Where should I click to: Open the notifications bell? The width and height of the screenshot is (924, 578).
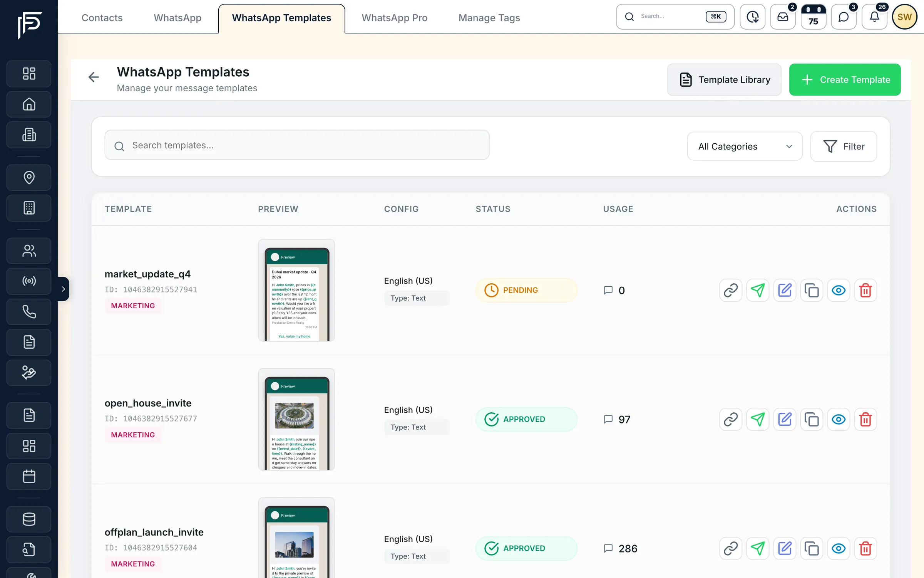click(874, 17)
